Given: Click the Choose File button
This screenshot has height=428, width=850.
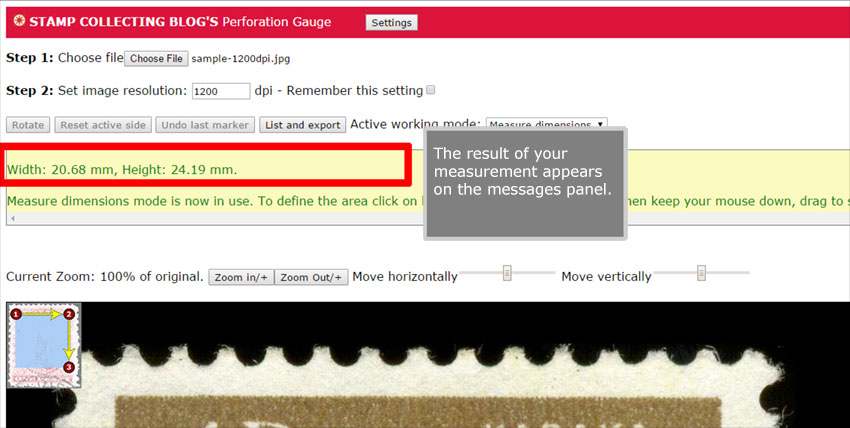Looking at the screenshot, I should tap(156, 58).
